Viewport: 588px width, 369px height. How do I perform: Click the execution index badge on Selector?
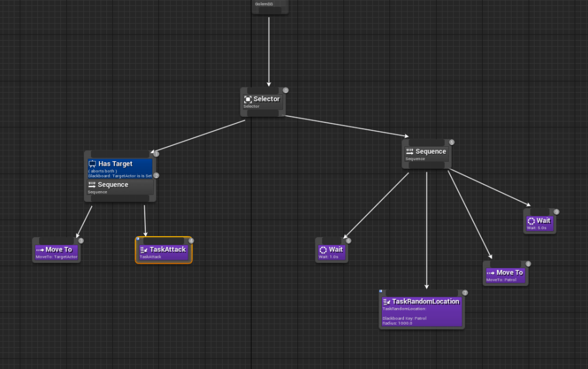(285, 90)
